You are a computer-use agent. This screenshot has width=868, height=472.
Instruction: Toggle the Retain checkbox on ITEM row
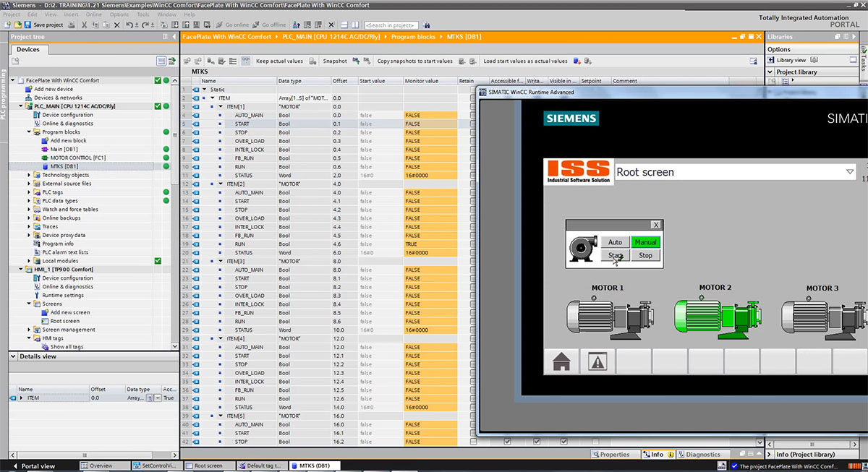474,98
